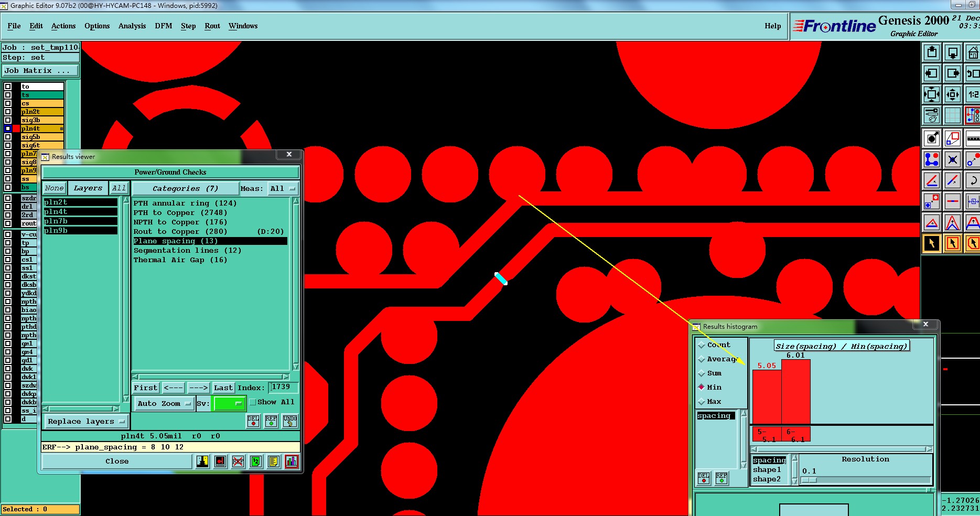This screenshot has width=980, height=516.
Task: Open the Meas: All dropdown
Action: click(x=283, y=188)
